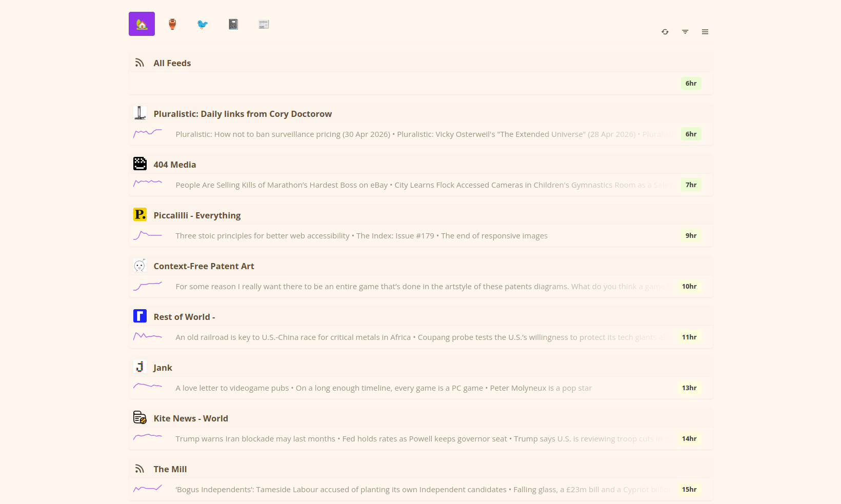
Task: Click the Kite News favicon
Action: pos(139,417)
